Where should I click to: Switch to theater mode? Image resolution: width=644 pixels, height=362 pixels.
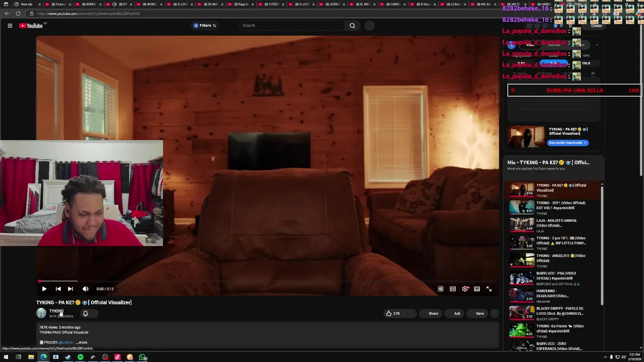pyautogui.click(x=477, y=289)
